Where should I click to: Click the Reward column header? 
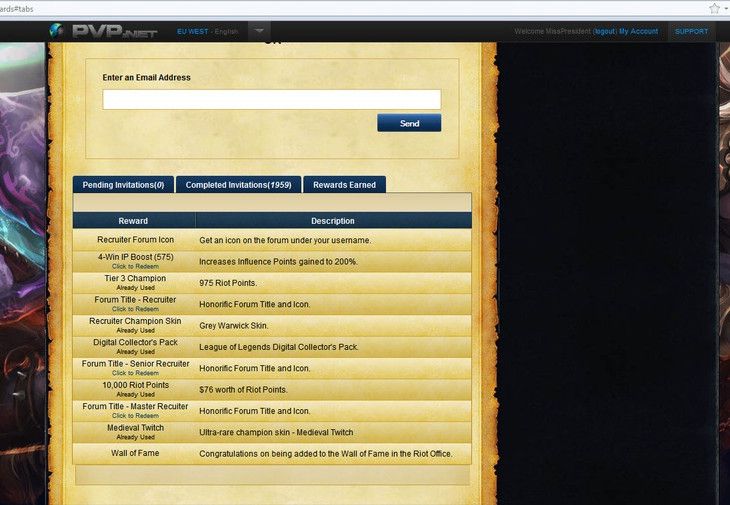point(133,221)
